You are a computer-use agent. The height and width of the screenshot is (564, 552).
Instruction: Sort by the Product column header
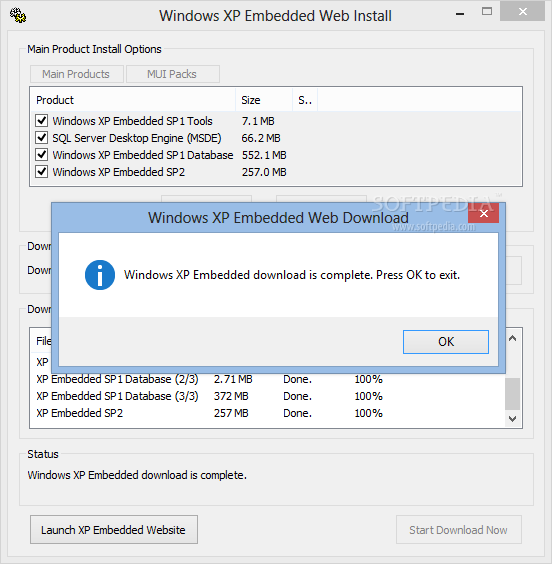click(x=132, y=100)
